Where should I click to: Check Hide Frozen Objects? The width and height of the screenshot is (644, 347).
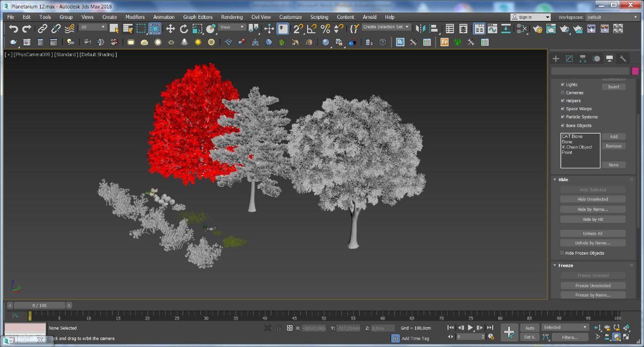563,253
